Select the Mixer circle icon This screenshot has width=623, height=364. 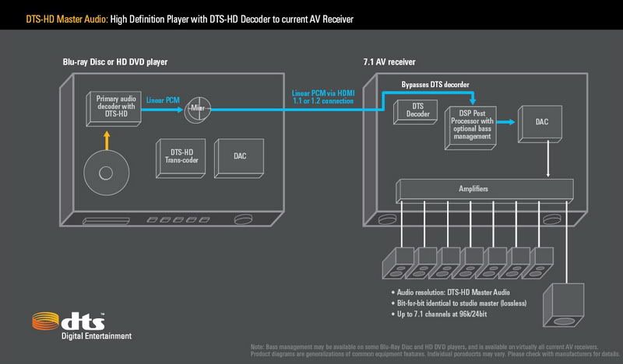click(198, 109)
